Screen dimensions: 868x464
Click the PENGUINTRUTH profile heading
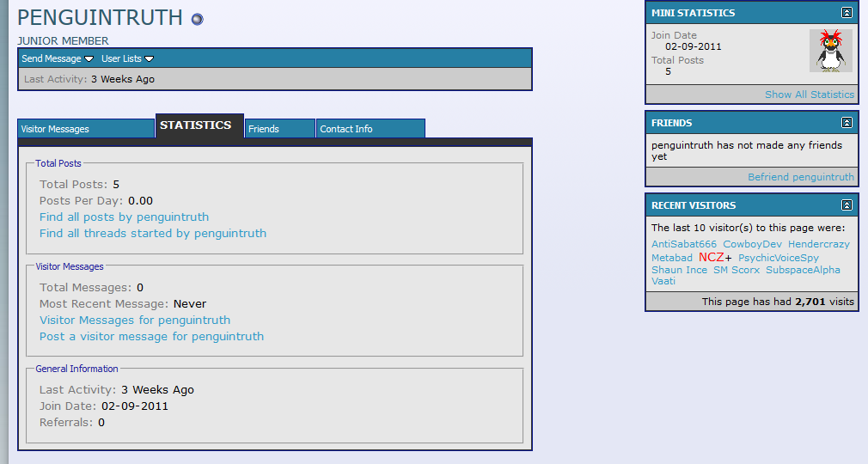point(100,18)
